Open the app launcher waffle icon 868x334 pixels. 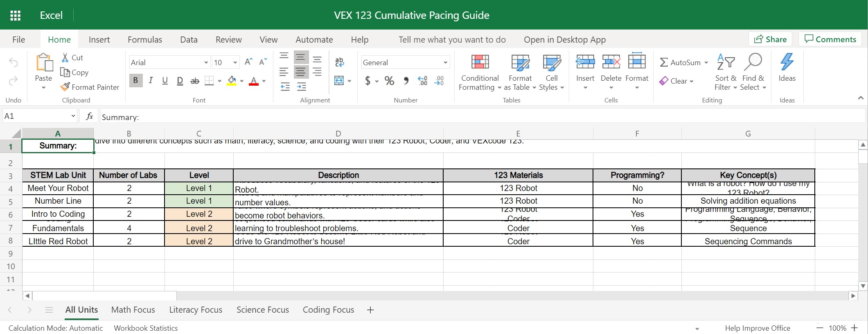point(15,15)
